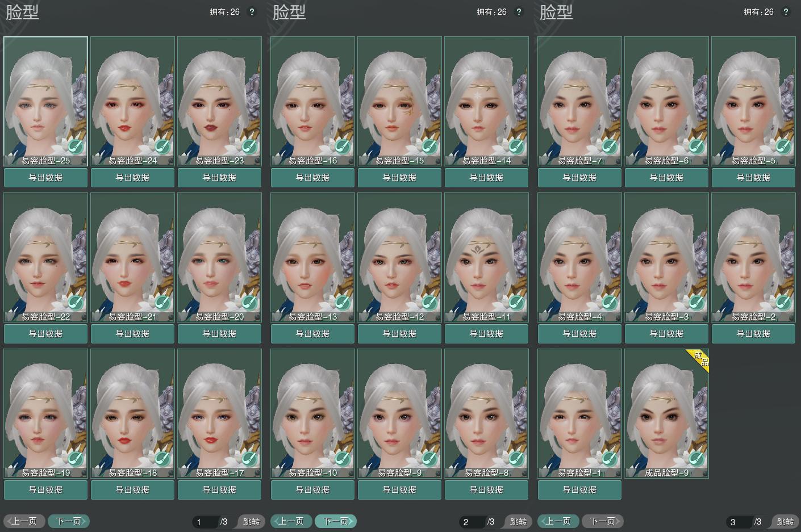Click 导出数据 under 易容脸型-7

tap(580, 178)
